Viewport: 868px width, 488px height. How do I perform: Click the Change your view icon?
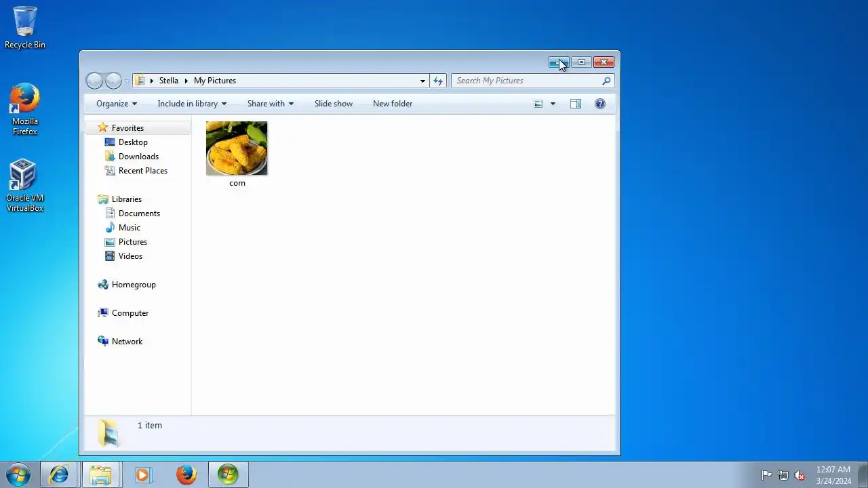click(538, 104)
